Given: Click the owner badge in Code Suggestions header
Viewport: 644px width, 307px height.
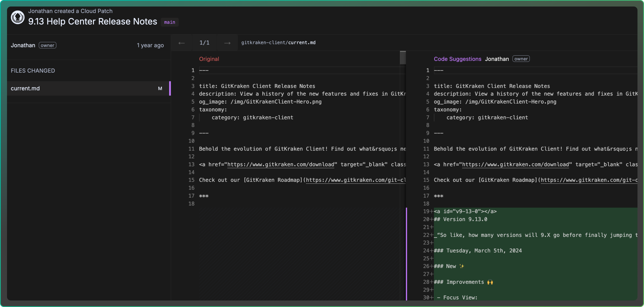Looking at the screenshot, I should tap(521, 59).
